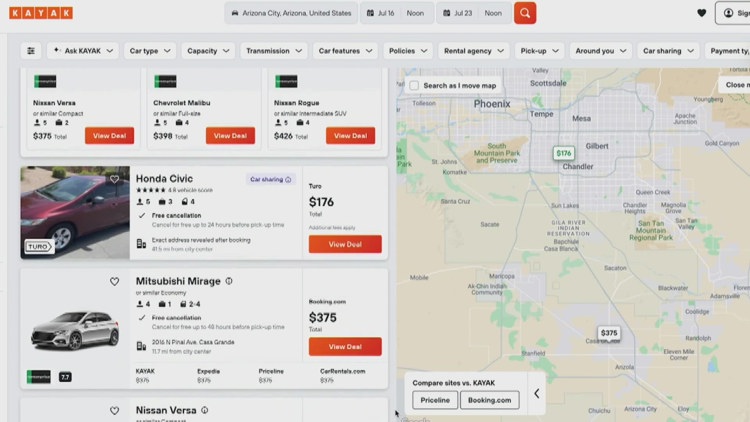Screen dimensions: 750x422
Task: Open the Transmission filter dropdown
Action: click(x=274, y=51)
